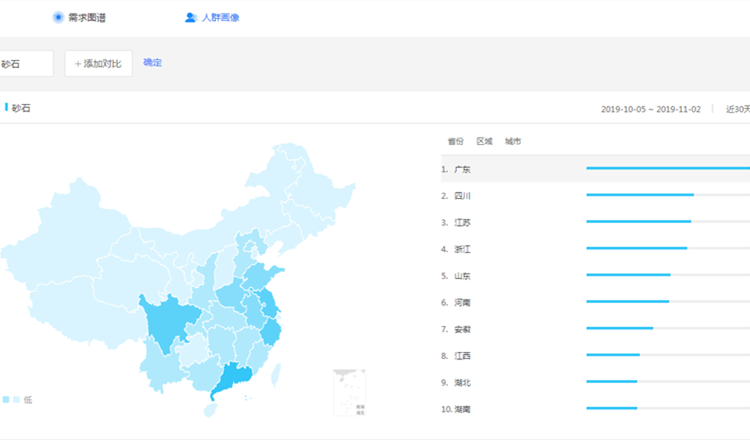This screenshot has height=440, width=750.
Task: Click the 砂石 keyword input field
Action: coord(25,64)
